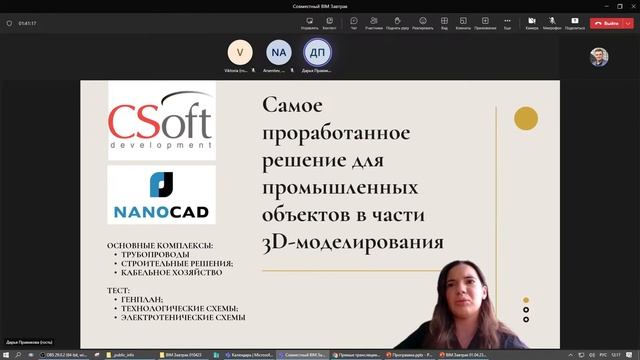Click the 'КАБЕЛЬНОЕ ХОЗЯЙСТВО' bullet
This screenshot has height=360, width=640.
pyautogui.click(x=172, y=273)
